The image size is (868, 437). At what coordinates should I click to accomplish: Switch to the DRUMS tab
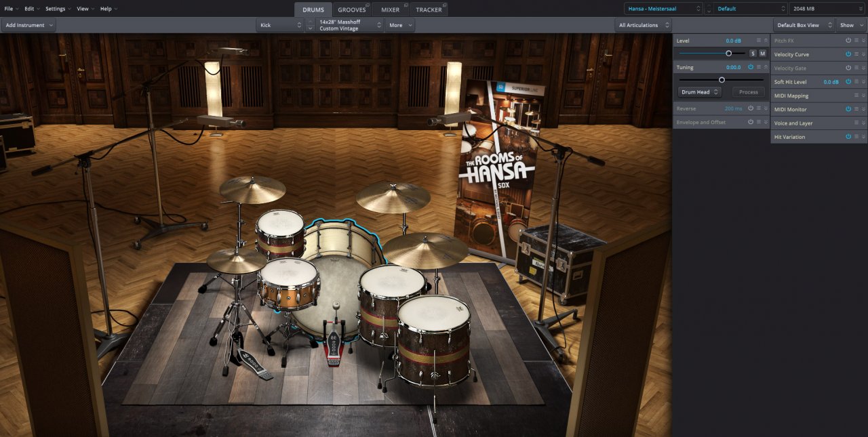(x=313, y=9)
